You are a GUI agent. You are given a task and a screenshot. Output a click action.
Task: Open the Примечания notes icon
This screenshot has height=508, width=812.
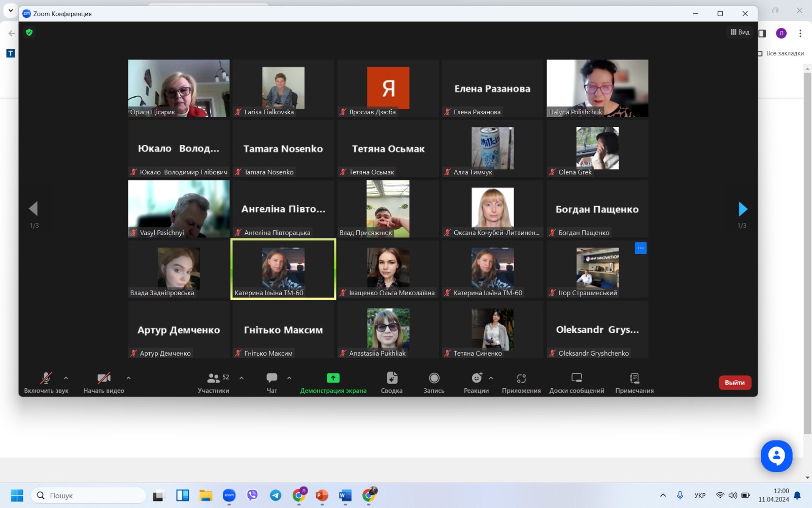tap(634, 382)
